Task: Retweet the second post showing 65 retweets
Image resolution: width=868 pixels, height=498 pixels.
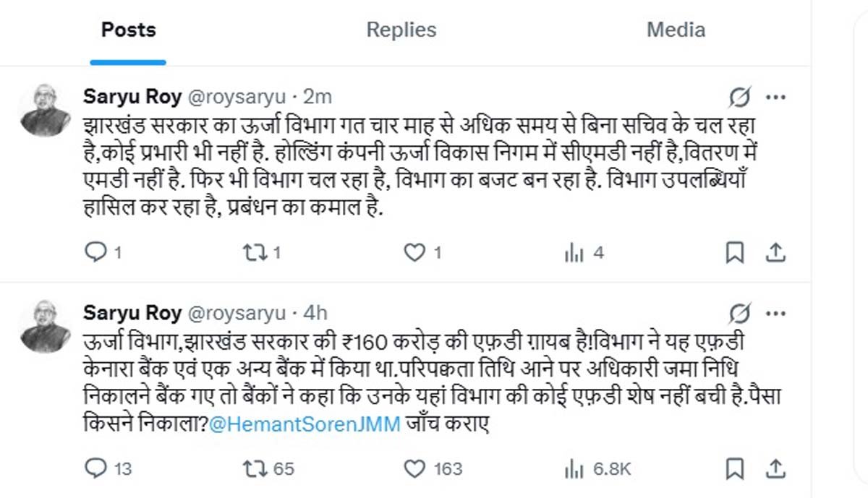Action: tap(255, 468)
